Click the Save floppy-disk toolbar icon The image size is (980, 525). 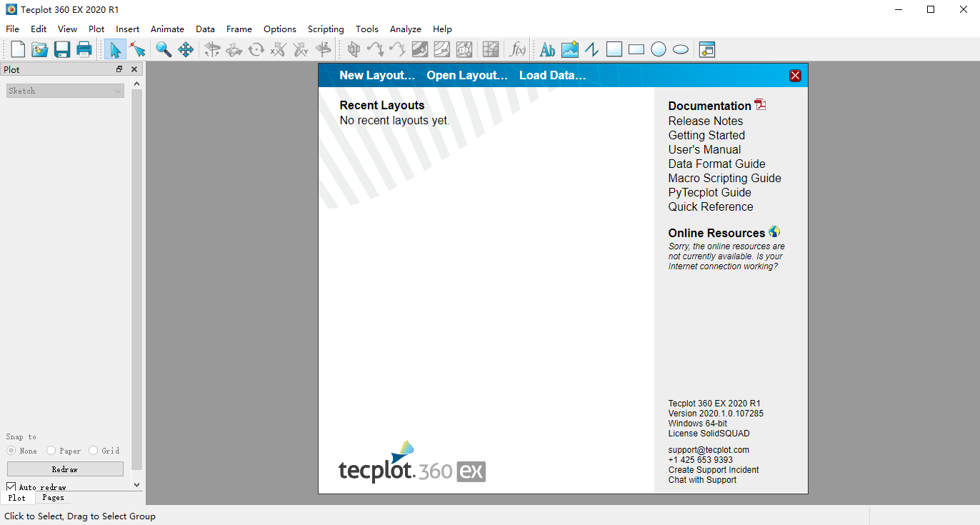62,49
